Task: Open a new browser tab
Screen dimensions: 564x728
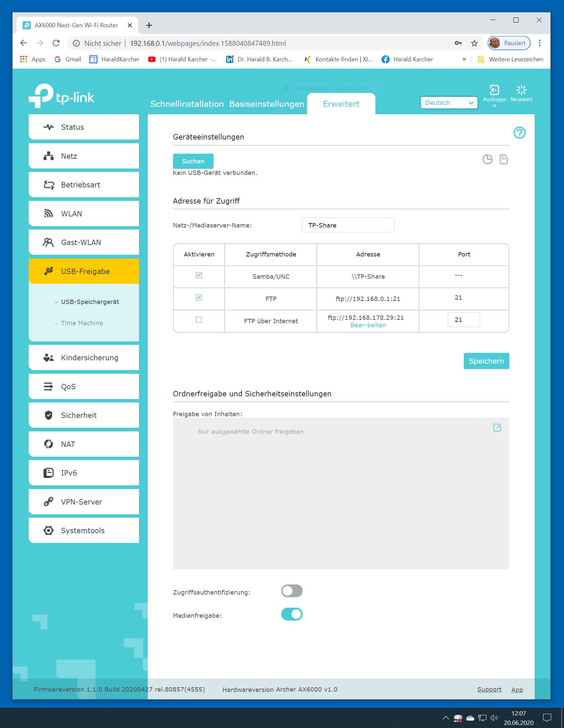Action: coord(149,25)
